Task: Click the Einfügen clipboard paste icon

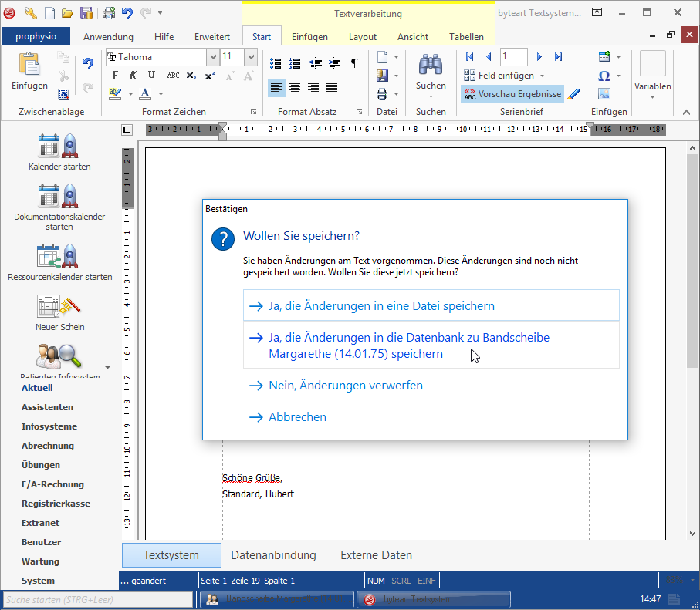Action: click(x=29, y=65)
